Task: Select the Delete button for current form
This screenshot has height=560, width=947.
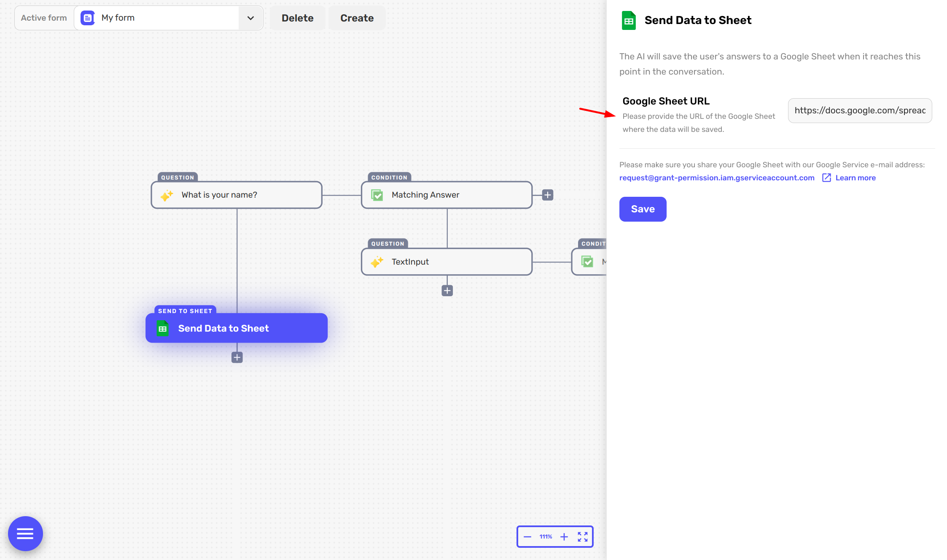Action: 297,18
